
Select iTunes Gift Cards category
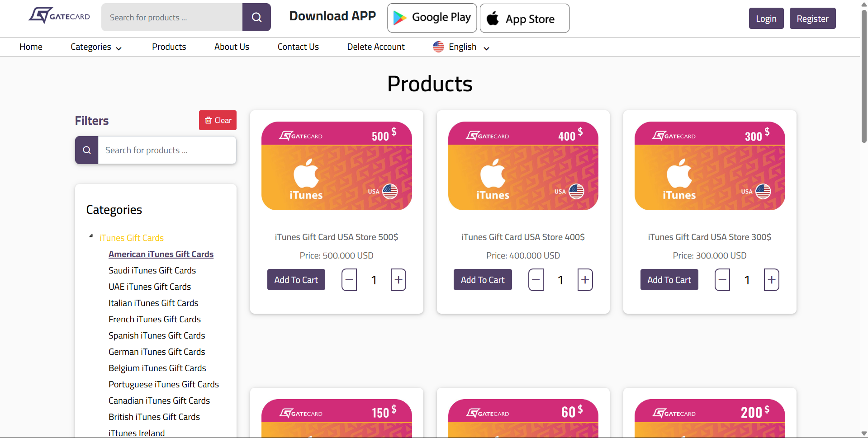click(132, 238)
